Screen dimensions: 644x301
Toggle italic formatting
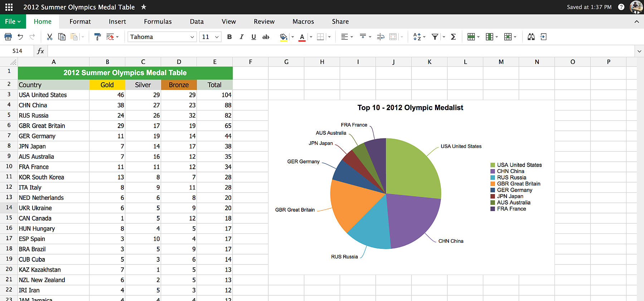tap(241, 37)
